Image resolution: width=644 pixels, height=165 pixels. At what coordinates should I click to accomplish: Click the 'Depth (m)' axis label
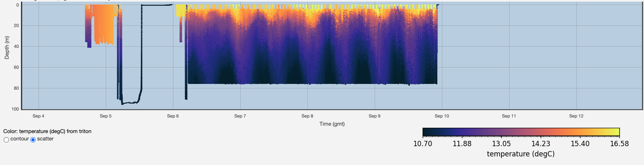pyautogui.click(x=7, y=47)
